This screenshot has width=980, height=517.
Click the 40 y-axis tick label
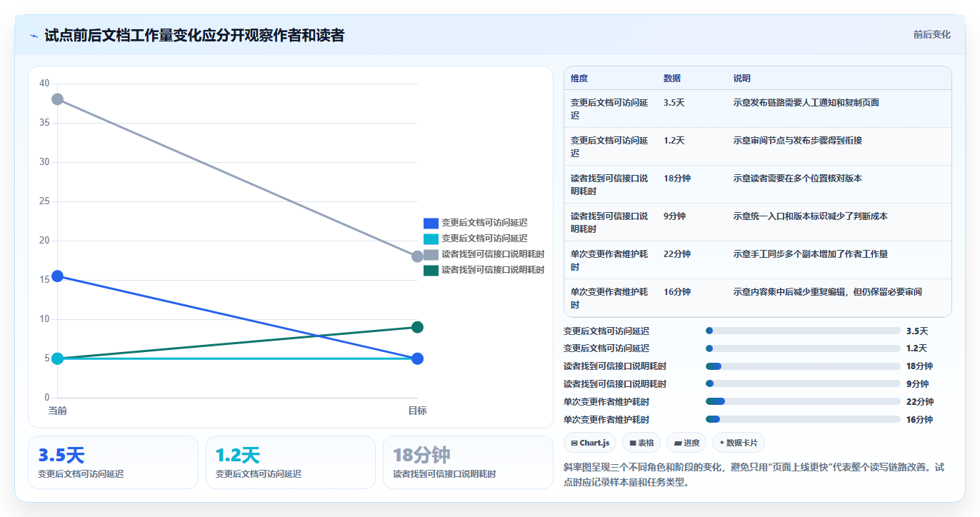point(44,84)
